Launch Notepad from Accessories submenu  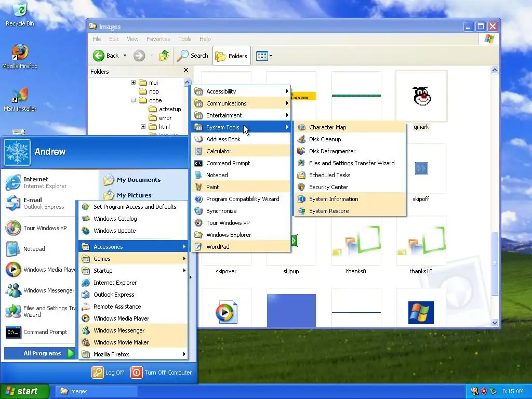[241, 175]
